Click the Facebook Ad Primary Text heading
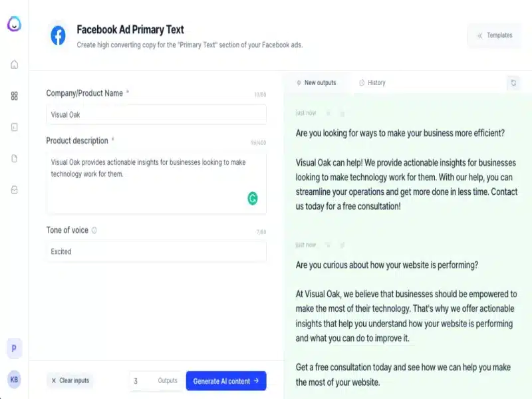The height and width of the screenshot is (399, 532). pyautogui.click(x=130, y=30)
